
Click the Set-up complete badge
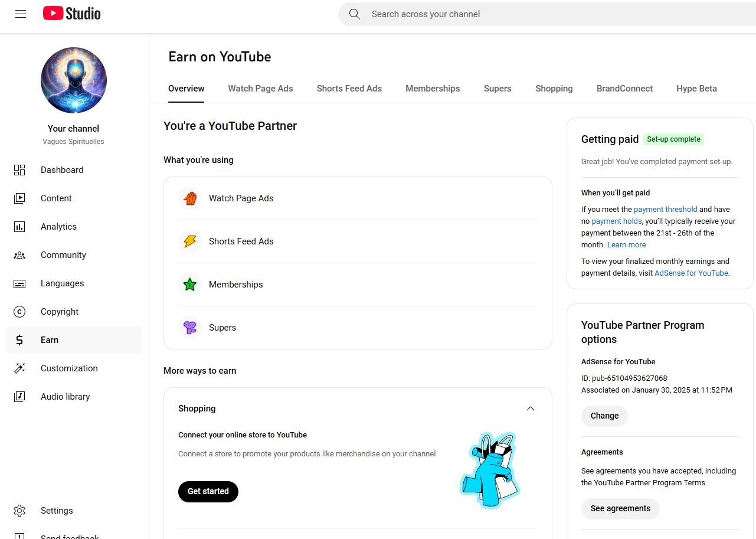click(x=674, y=139)
